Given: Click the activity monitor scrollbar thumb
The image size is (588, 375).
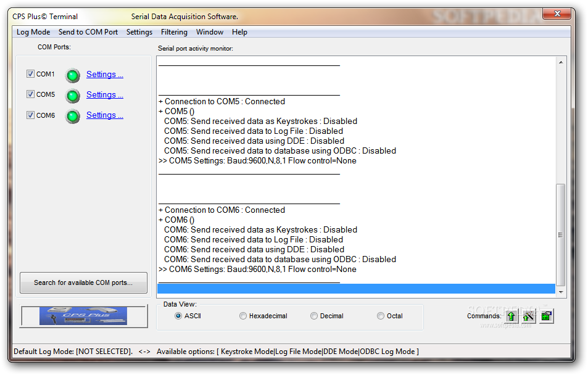Looking at the screenshot, I should [561, 235].
